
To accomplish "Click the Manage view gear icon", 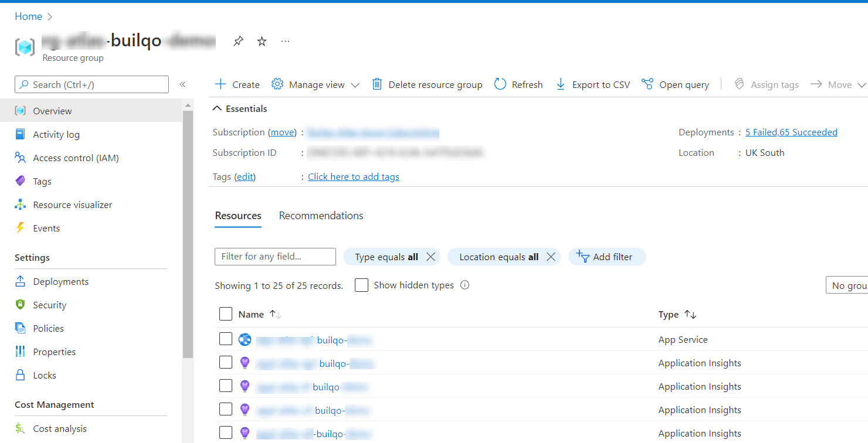I will (x=277, y=84).
